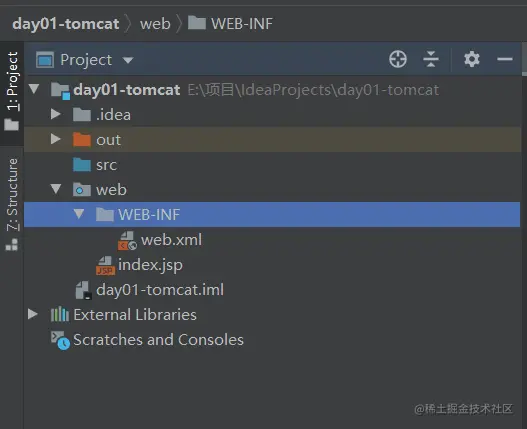Collapse the WEB-INF folder arrow
Viewport: 527px width, 429px height.
coord(79,214)
